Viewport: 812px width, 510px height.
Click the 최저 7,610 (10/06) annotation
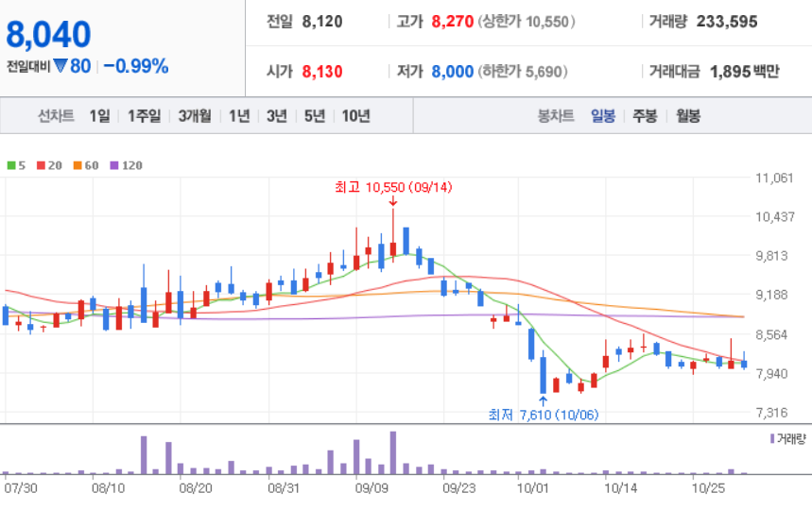pos(544,415)
